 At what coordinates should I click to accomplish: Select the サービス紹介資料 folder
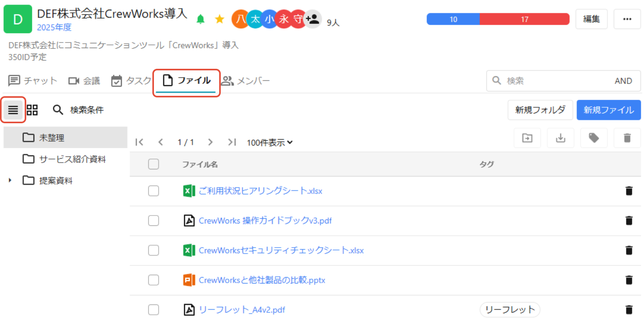pyautogui.click(x=65, y=159)
